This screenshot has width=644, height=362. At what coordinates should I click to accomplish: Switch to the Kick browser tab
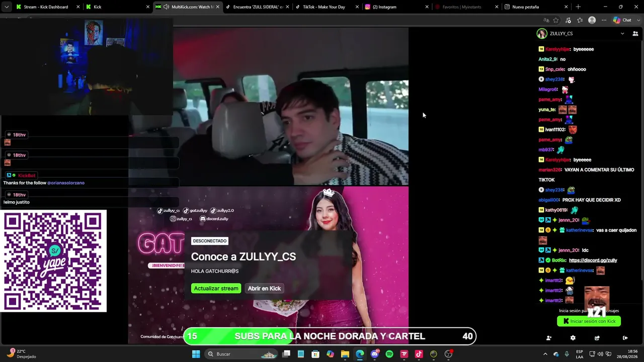click(x=117, y=7)
